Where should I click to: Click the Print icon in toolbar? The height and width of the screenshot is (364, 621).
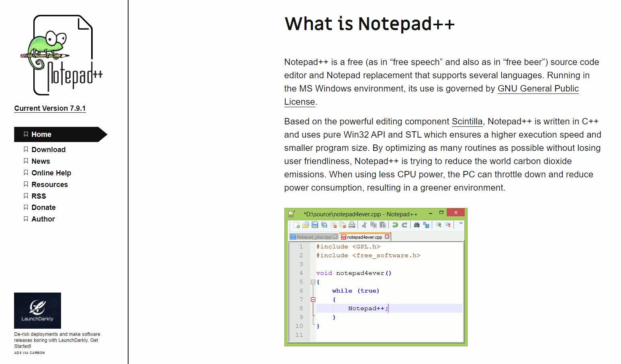click(352, 225)
